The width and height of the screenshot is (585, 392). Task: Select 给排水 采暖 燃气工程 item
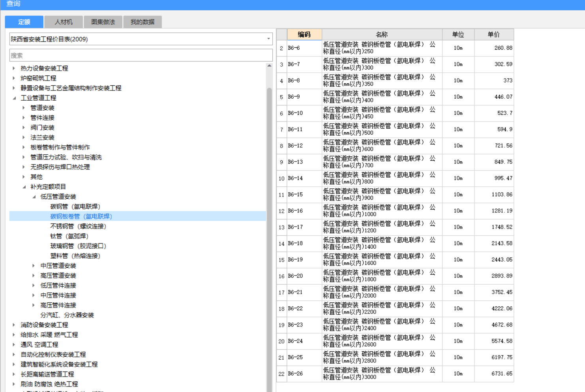[49, 335]
